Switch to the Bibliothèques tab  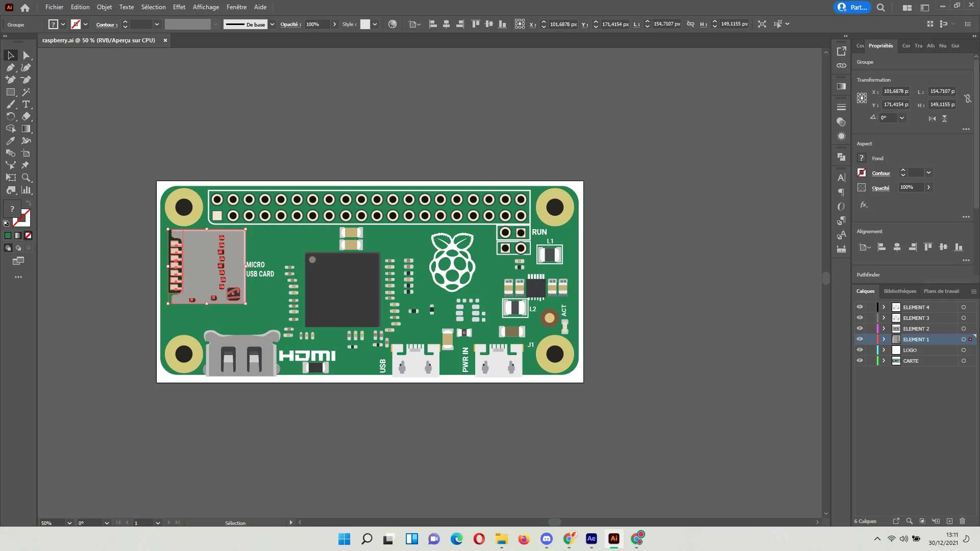(899, 291)
